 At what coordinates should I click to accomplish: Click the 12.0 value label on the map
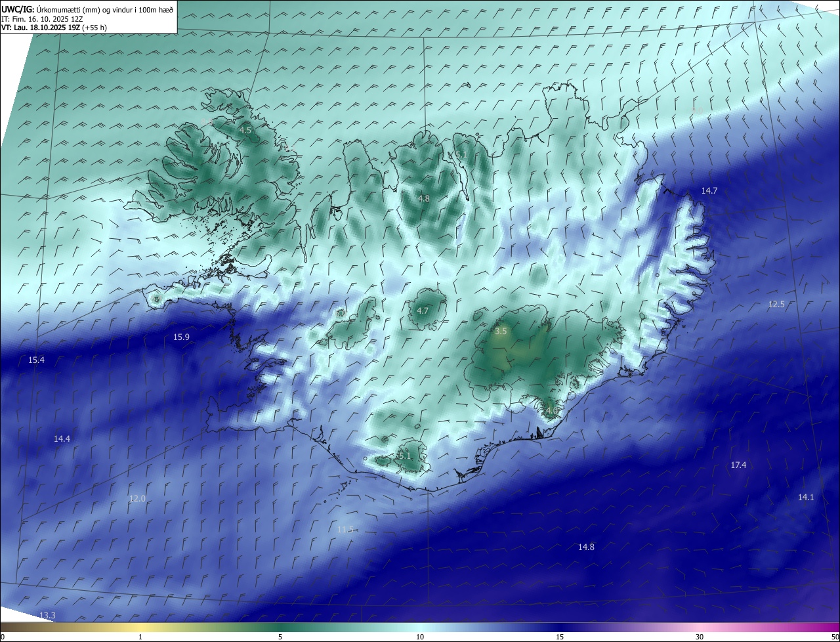coord(137,498)
